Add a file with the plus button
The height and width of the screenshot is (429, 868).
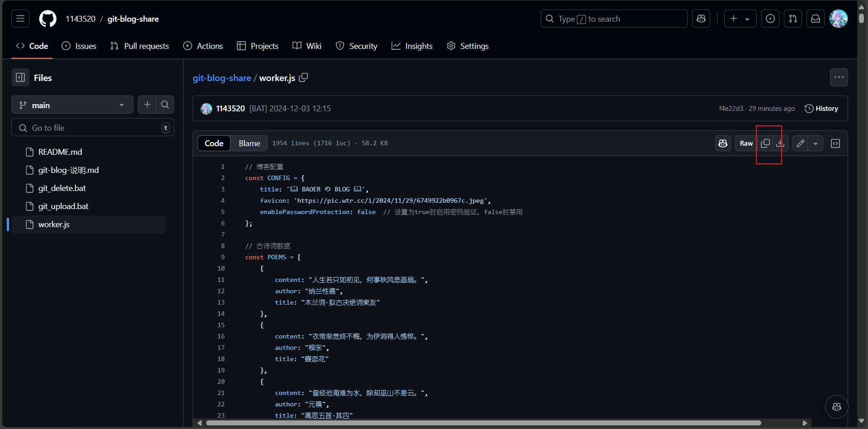(147, 105)
